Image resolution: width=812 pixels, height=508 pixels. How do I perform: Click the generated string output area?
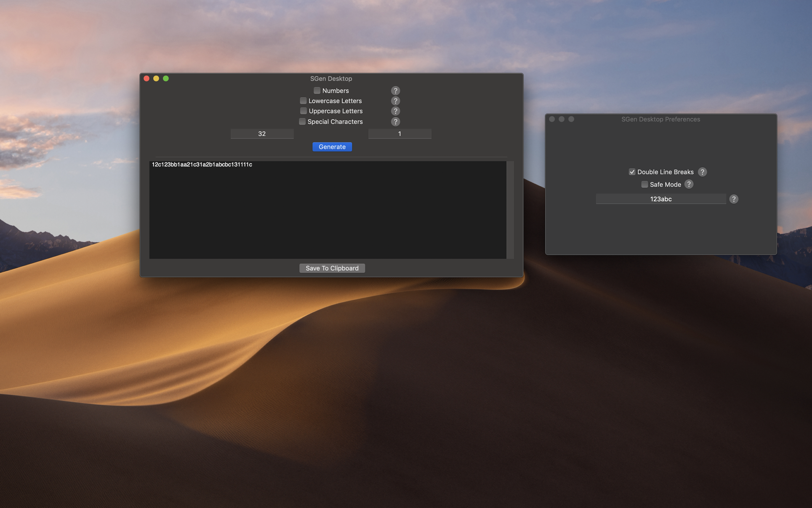[x=327, y=209]
